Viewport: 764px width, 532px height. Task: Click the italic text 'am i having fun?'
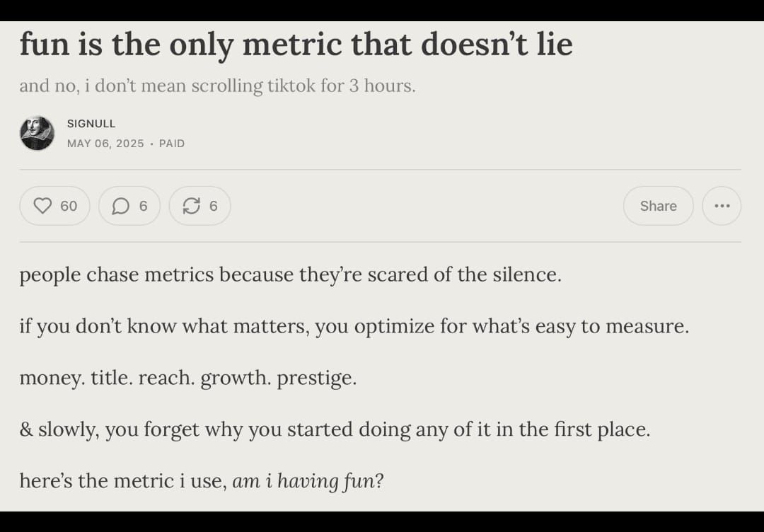click(308, 481)
